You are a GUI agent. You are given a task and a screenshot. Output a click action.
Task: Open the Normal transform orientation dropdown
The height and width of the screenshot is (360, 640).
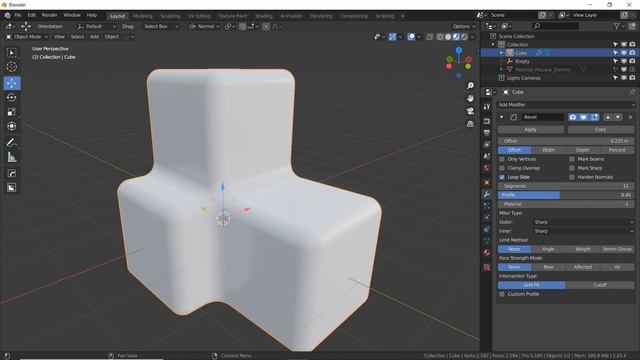coord(204,27)
